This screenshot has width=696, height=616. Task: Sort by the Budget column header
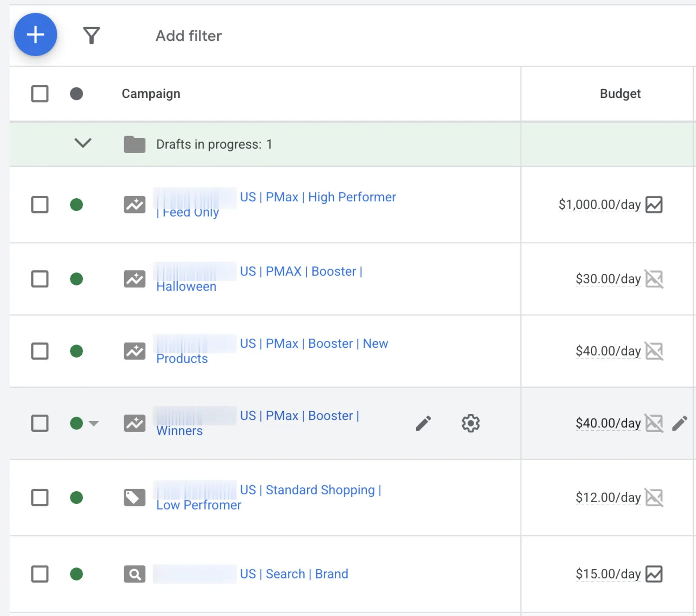tap(620, 93)
